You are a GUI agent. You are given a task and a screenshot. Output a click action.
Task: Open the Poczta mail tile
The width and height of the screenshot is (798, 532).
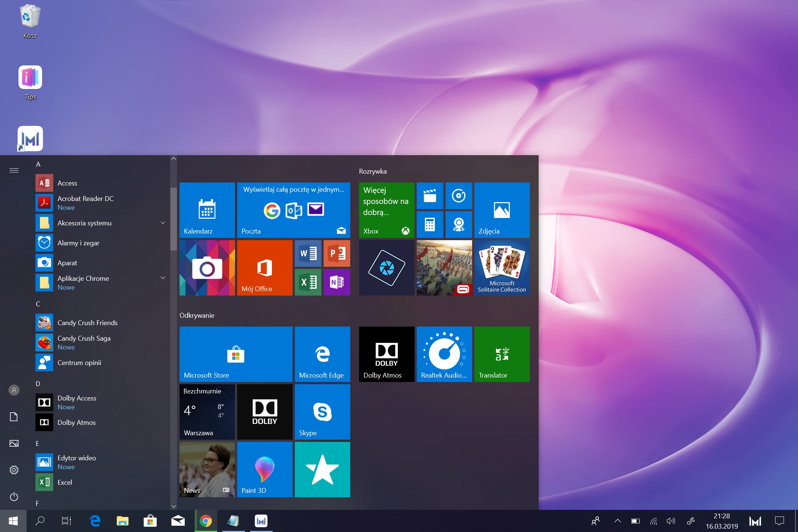click(x=294, y=210)
